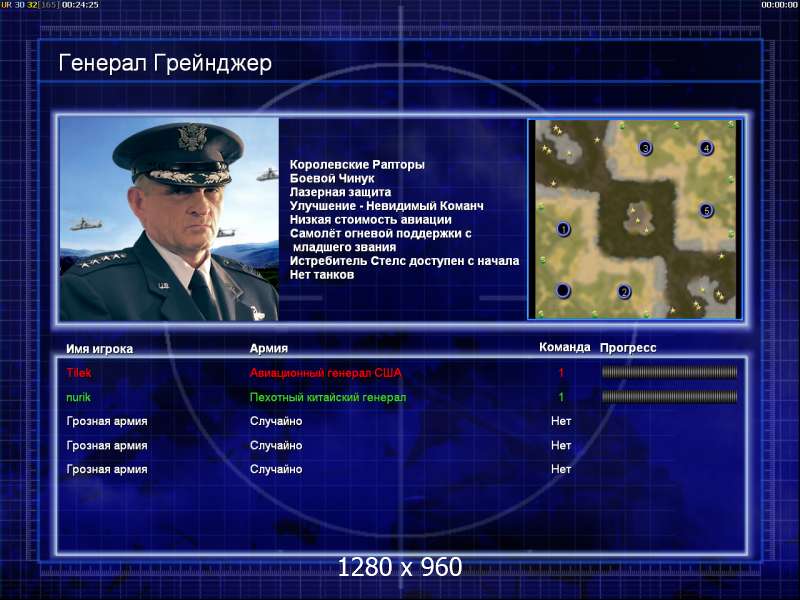Click 'Авиационный генерал США' army entry
Screen dimensions: 800x600
(x=326, y=372)
